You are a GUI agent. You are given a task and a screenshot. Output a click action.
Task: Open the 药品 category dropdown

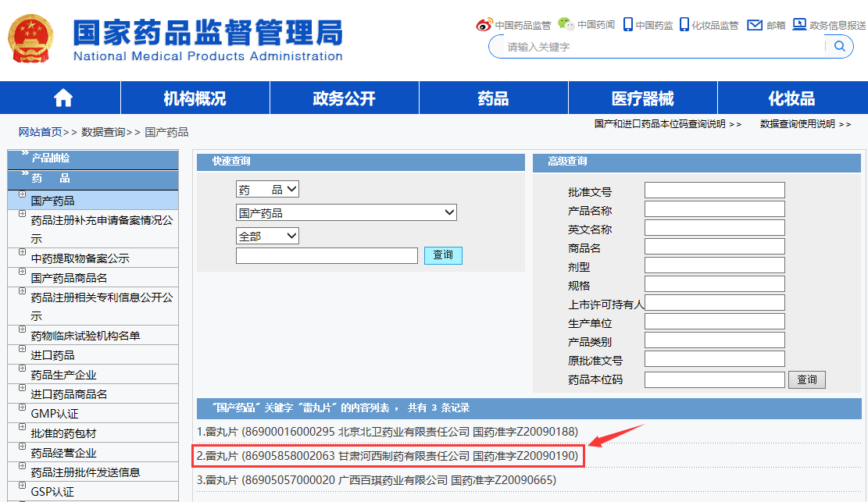267,190
